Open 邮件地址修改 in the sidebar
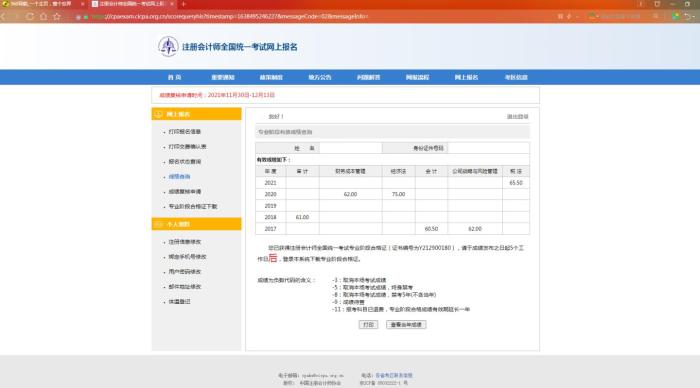The width and height of the screenshot is (700, 388). point(185,287)
